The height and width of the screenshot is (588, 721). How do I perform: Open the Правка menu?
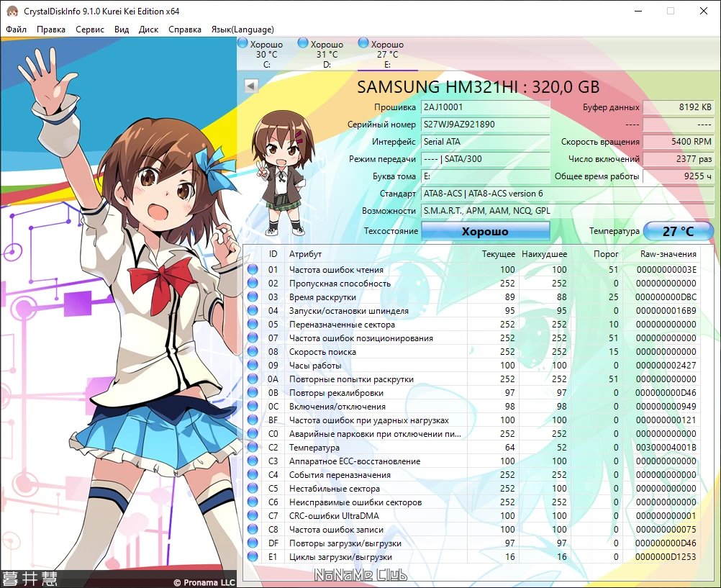click(x=51, y=30)
